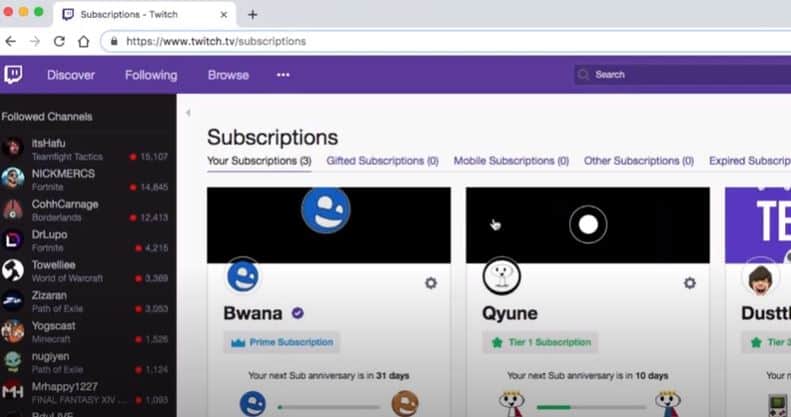The height and width of the screenshot is (417, 791).
Task: Click Dustt's purple banner thumbnail
Action: (758, 225)
